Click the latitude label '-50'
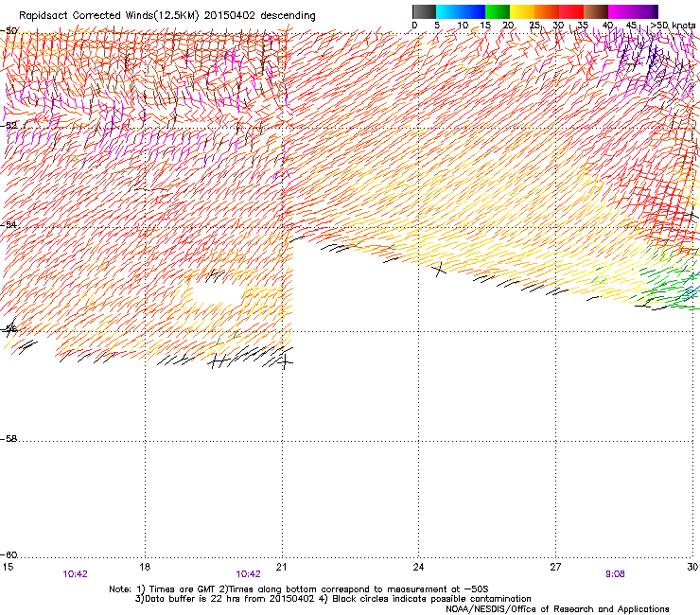 pyautogui.click(x=9, y=31)
